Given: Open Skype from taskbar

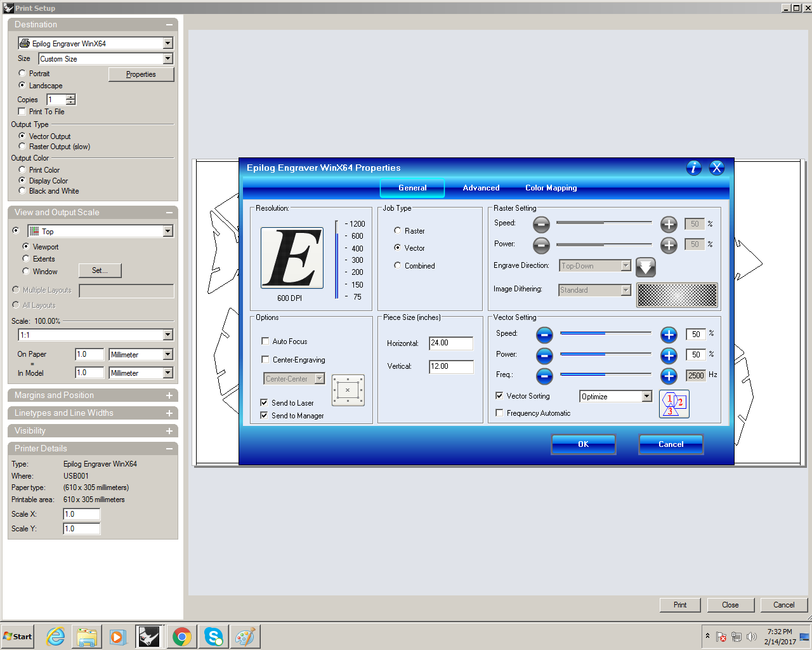Looking at the screenshot, I should pos(214,637).
